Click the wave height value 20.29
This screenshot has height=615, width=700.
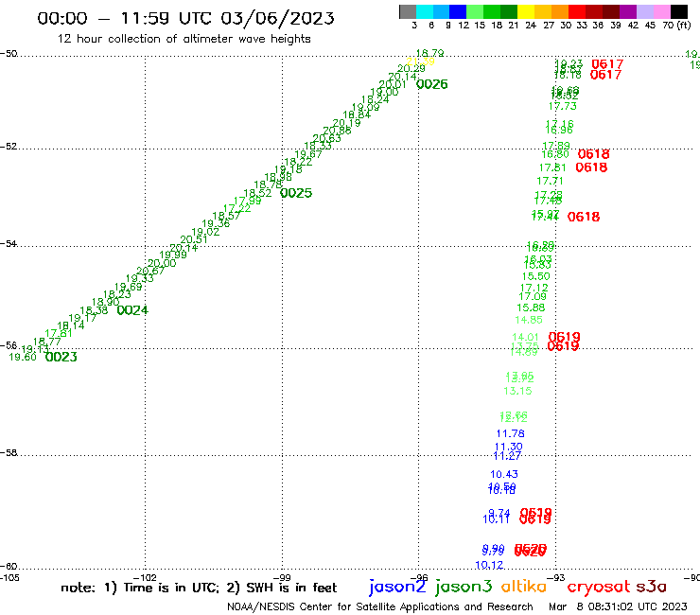[x=411, y=69]
